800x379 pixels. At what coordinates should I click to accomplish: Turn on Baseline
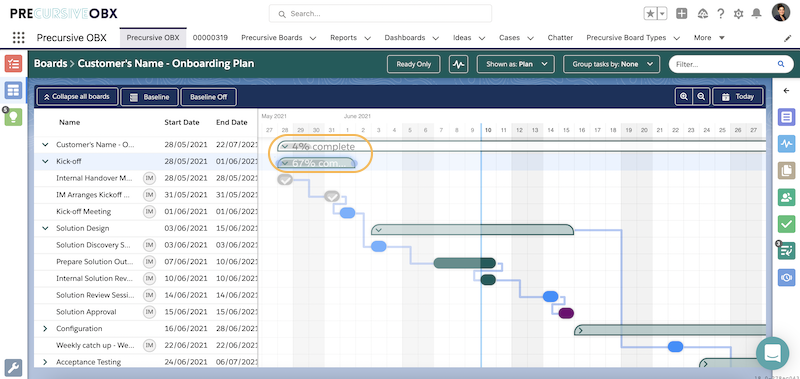point(150,97)
